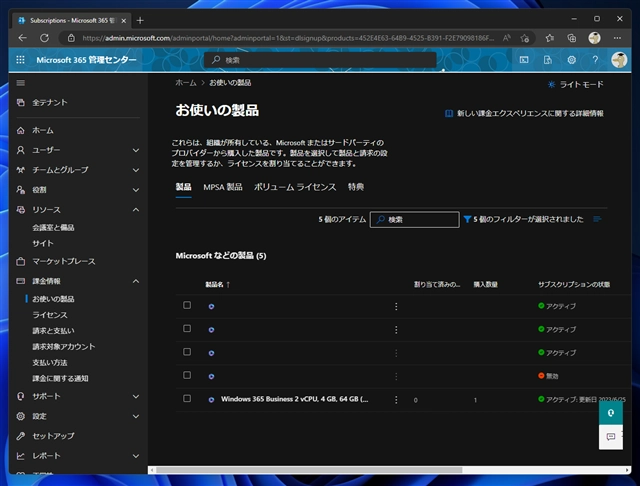Focus the product list 検索 box
640x486 pixels.
click(415, 220)
